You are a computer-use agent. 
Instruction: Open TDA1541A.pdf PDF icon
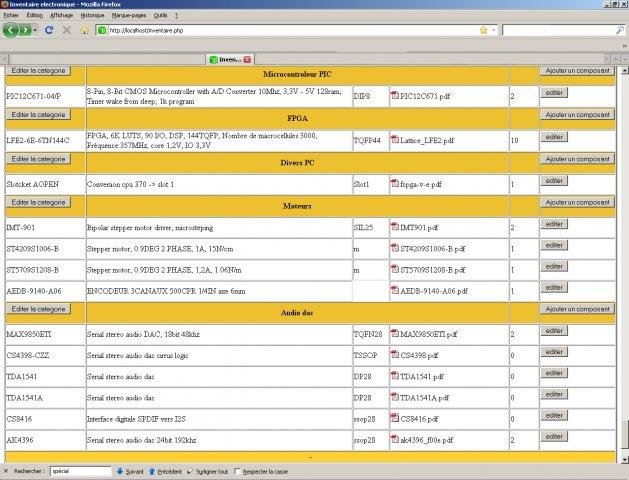click(x=395, y=397)
